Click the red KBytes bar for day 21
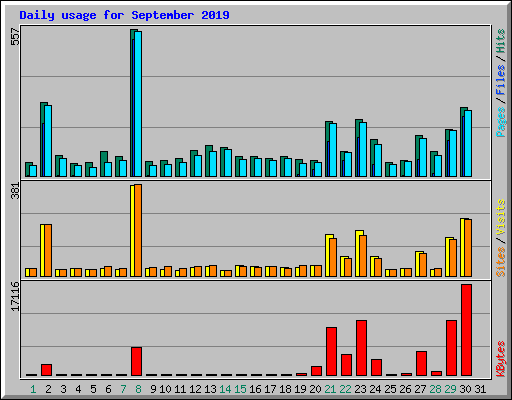Image resolution: width=512 pixels, height=400 pixels. pos(331,352)
